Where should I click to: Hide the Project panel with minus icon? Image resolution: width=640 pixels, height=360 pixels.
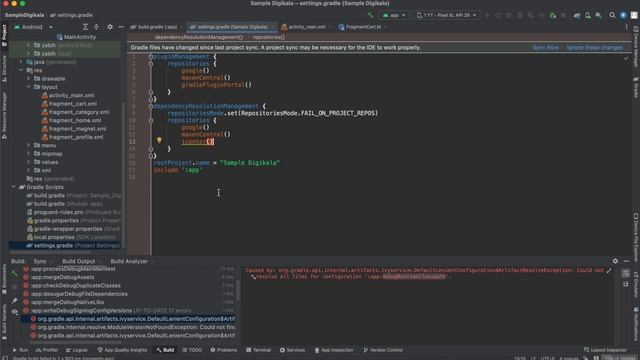tap(121, 27)
